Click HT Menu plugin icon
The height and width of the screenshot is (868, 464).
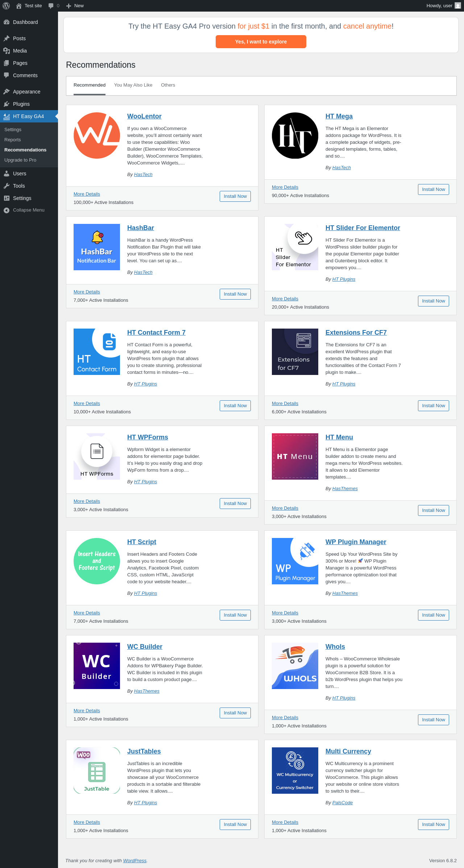click(295, 456)
